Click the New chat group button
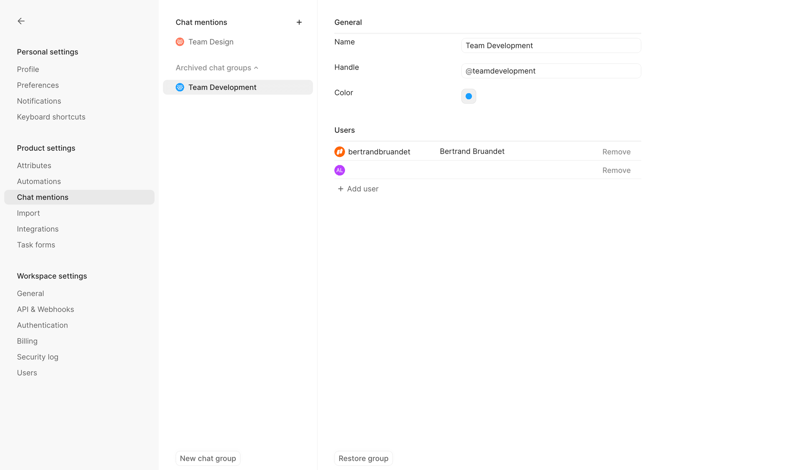This screenshot has width=800, height=470. [208, 458]
